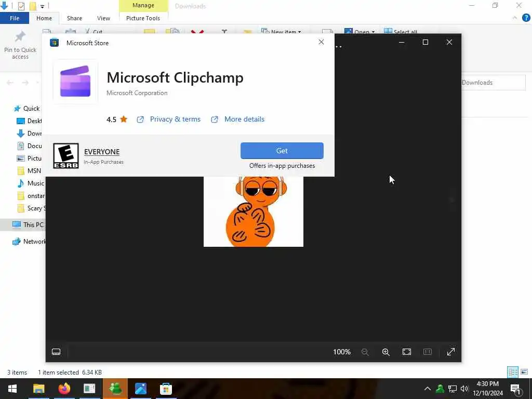The height and width of the screenshot is (399, 532).
Task: Open the Privacy & terms link
Action: click(x=175, y=119)
